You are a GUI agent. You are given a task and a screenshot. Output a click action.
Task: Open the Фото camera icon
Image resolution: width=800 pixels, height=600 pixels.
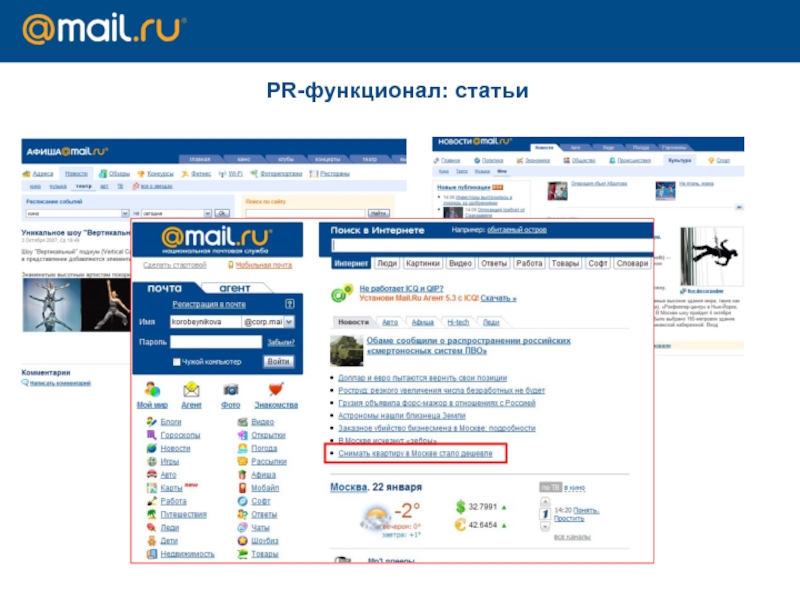click(231, 390)
